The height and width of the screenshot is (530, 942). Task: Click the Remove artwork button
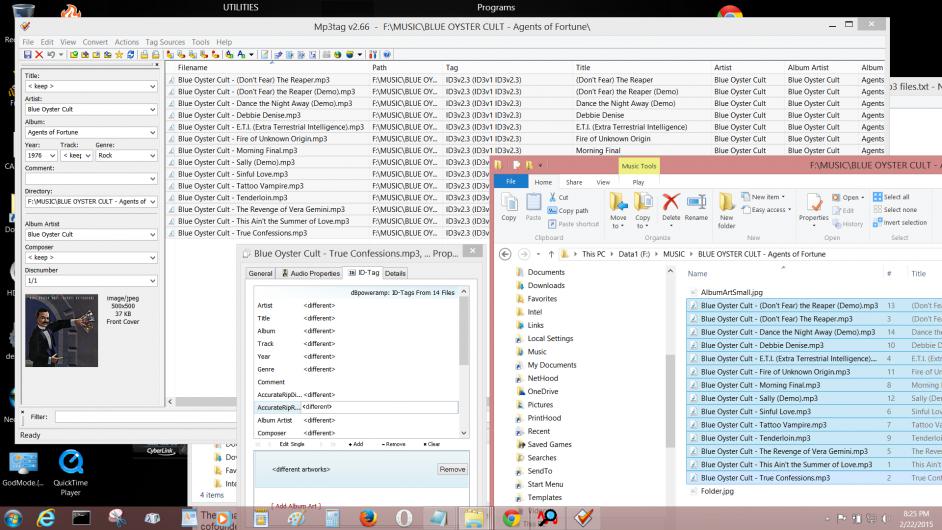452,469
